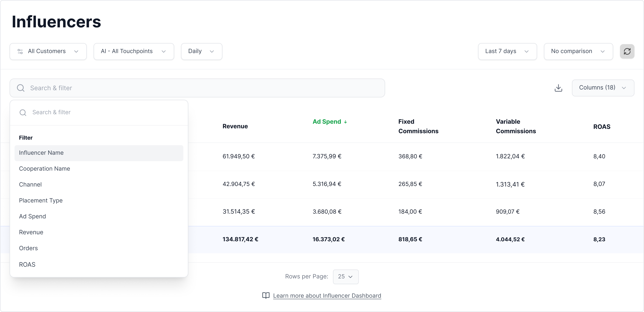This screenshot has height=312, width=644.
Task: Click the Ad Spend sort arrow
Action: coord(345,122)
